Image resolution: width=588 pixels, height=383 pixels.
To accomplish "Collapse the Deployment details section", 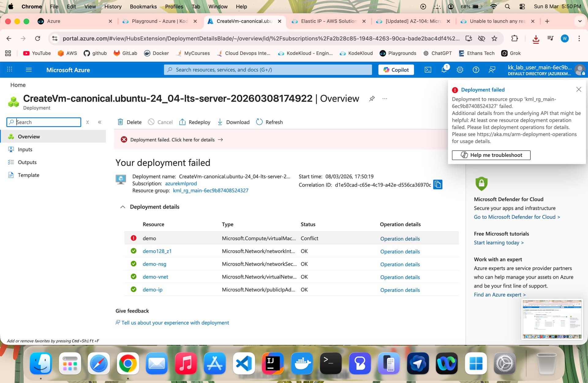I will (123, 207).
